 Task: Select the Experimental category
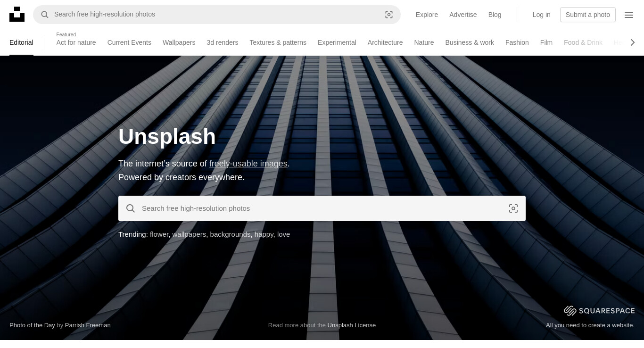coord(337,42)
